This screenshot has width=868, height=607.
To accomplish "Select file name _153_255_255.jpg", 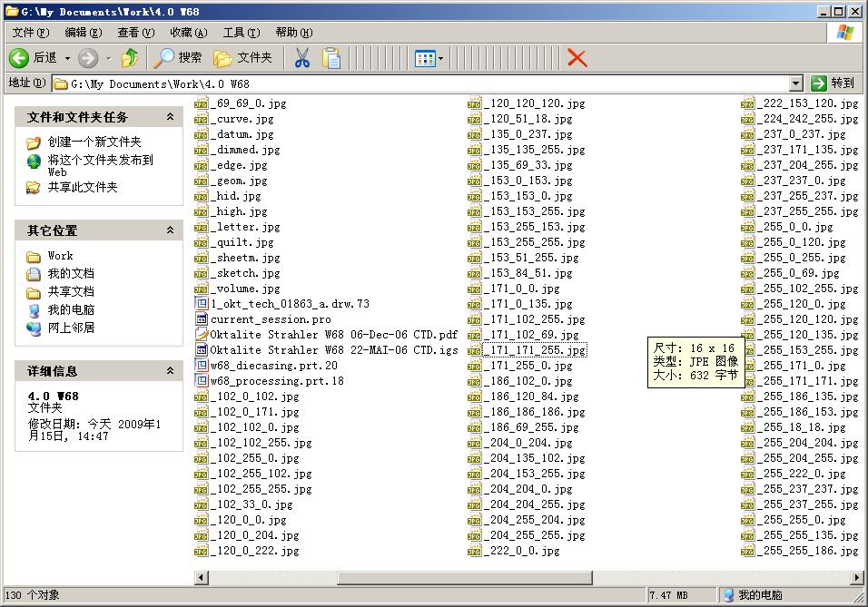I will 535,242.
